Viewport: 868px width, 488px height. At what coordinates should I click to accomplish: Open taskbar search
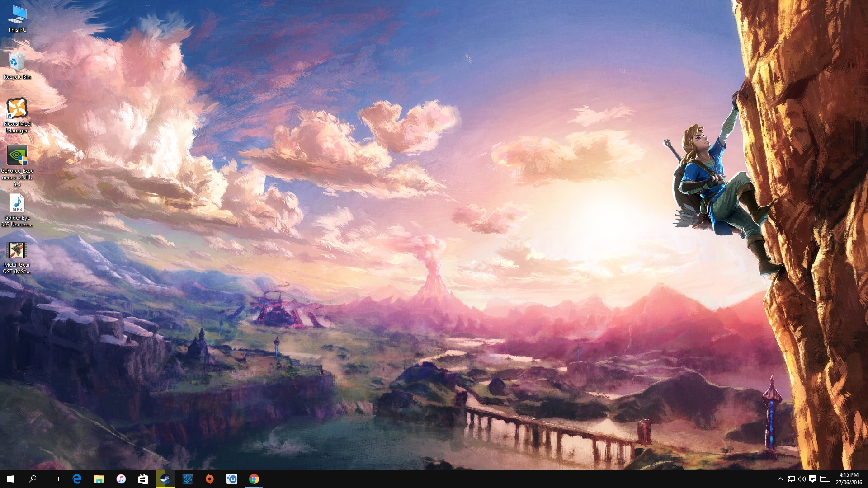pos(33,479)
